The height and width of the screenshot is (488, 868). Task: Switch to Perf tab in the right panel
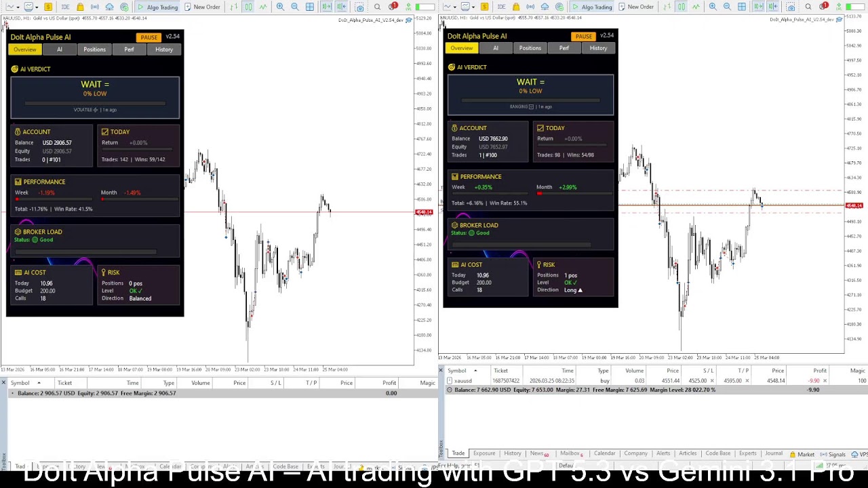[x=564, y=48]
